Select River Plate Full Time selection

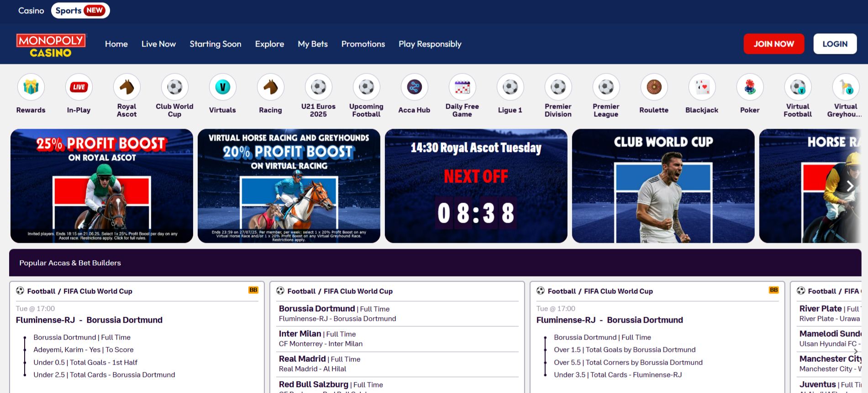tap(829, 314)
